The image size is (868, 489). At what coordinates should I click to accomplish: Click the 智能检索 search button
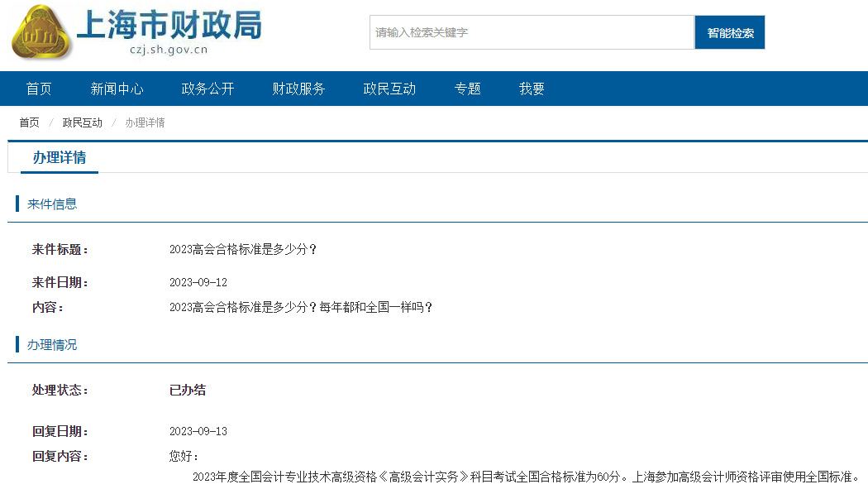pyautogui.click(x=730, y=31)
